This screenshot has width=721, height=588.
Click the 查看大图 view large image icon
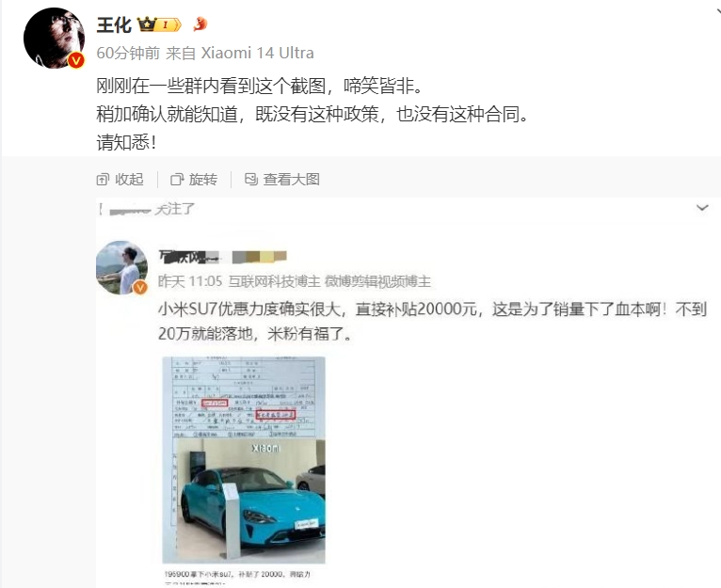click(x=251, y=179)
